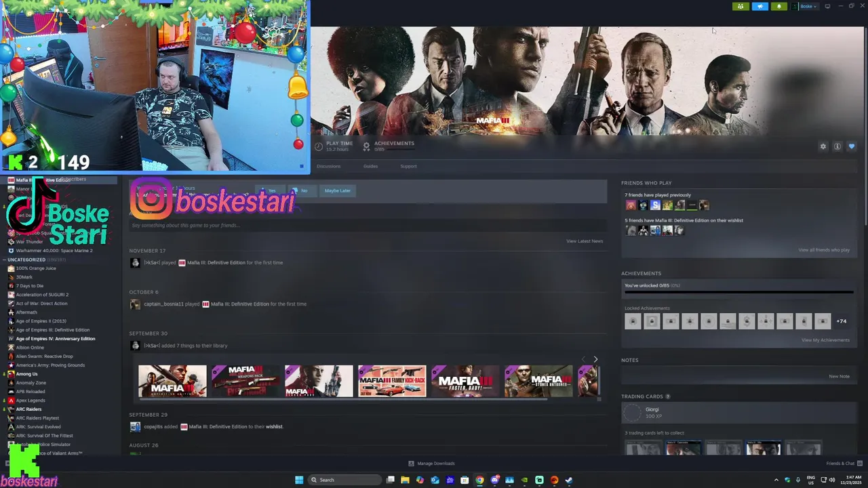Click the carousel horizontal scrollbar
Image resolution: width=868 pixels, height=488 pixels.
342,399
